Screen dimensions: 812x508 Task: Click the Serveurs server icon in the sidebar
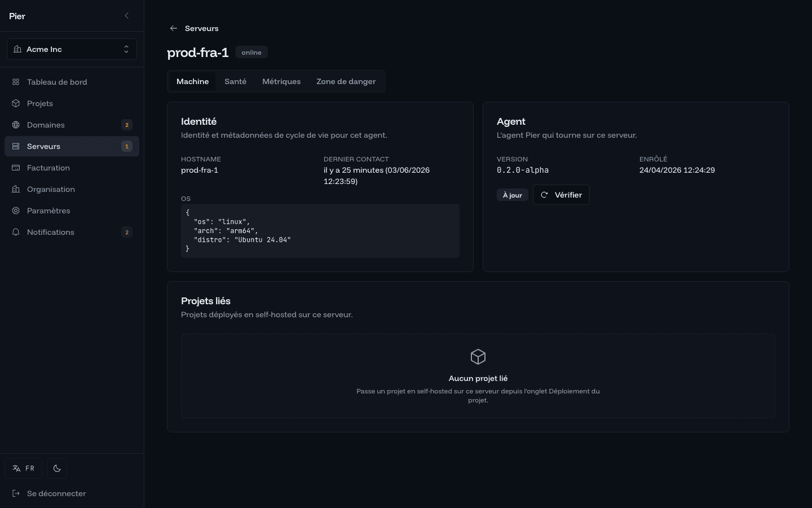point(16,146)
